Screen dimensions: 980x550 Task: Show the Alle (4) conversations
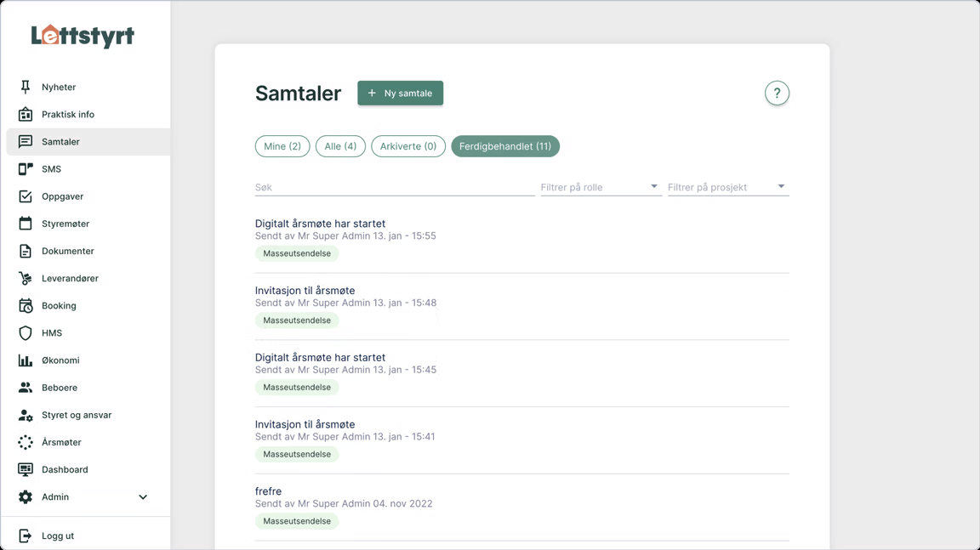pos(340,146)
